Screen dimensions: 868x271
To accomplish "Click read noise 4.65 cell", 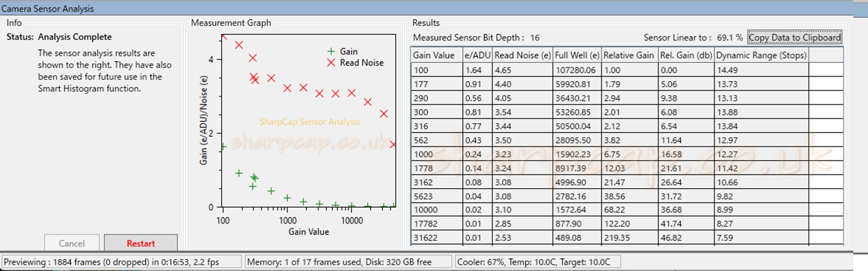I will click(x=522, y=70).
